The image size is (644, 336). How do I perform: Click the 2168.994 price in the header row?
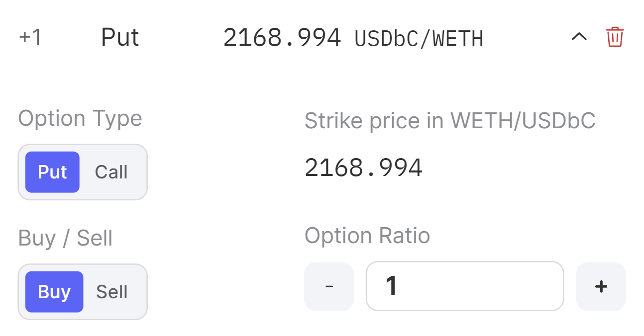pos(282,38)
